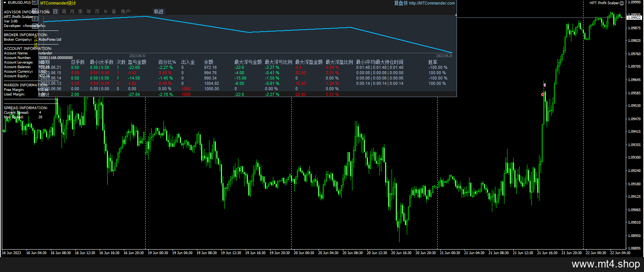Click the max floating loss -15.08 cell
This screenshot has width=644, height=272.
[240, 78]
